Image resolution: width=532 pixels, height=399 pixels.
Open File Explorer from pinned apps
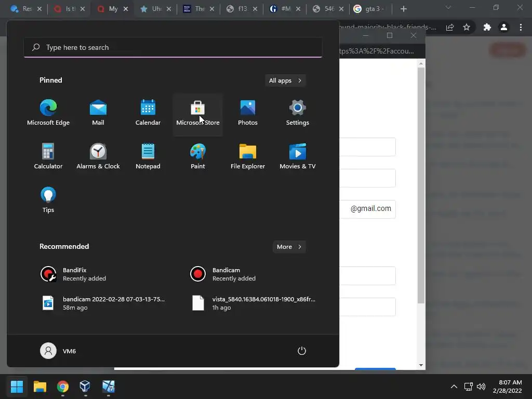coord(248,157)
